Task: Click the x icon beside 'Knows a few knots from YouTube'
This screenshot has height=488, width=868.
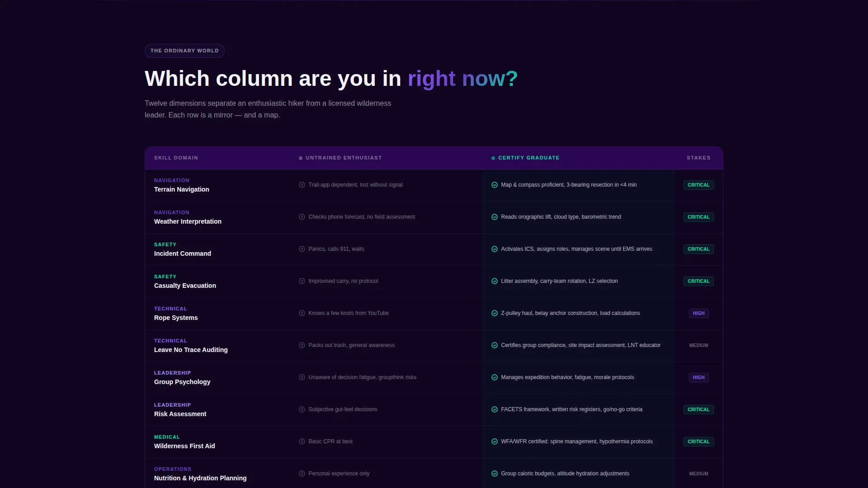Action: point(302,313)
